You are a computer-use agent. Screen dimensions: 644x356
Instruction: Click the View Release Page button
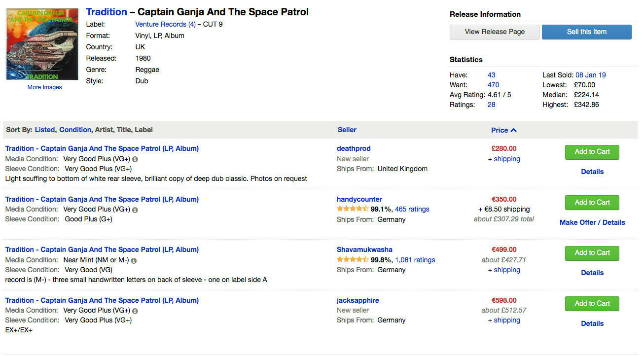[x=495, y=32]
